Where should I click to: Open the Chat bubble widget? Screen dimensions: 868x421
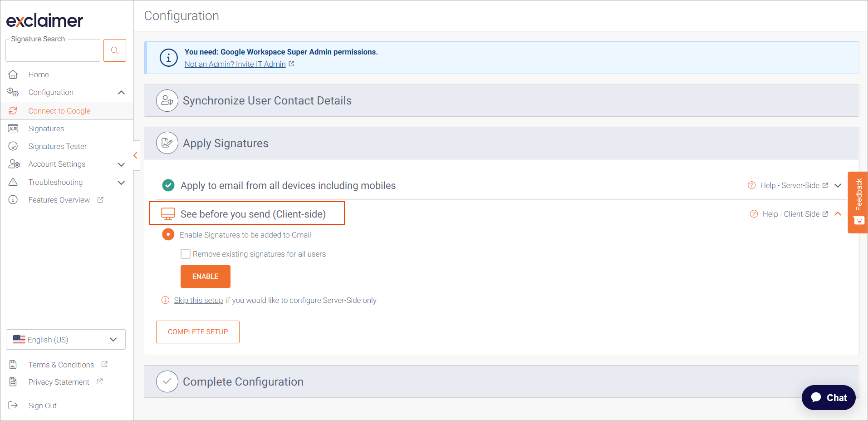point(828,398)
